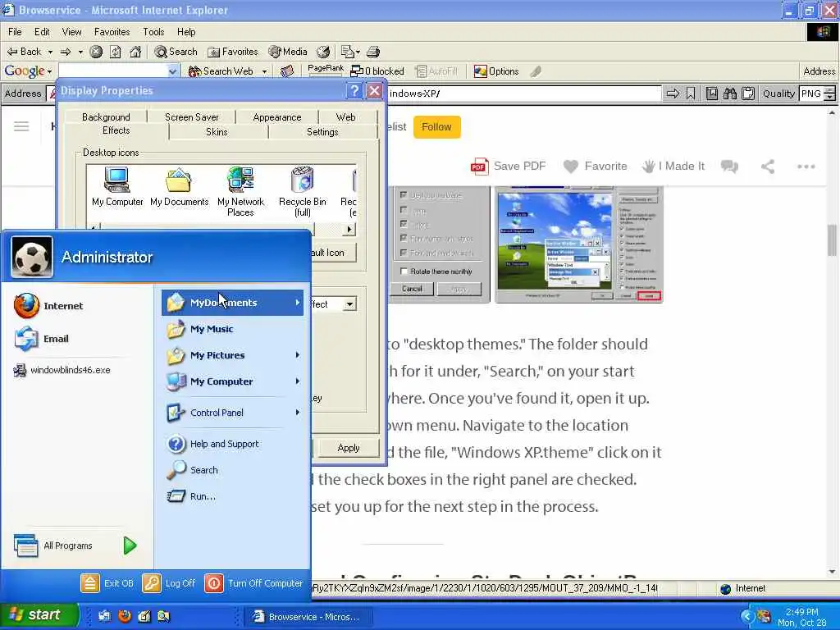Open the Search pane from toolbar
Image resolution: width=840 pixels, height=630 pixels.
tap(176, 52)
